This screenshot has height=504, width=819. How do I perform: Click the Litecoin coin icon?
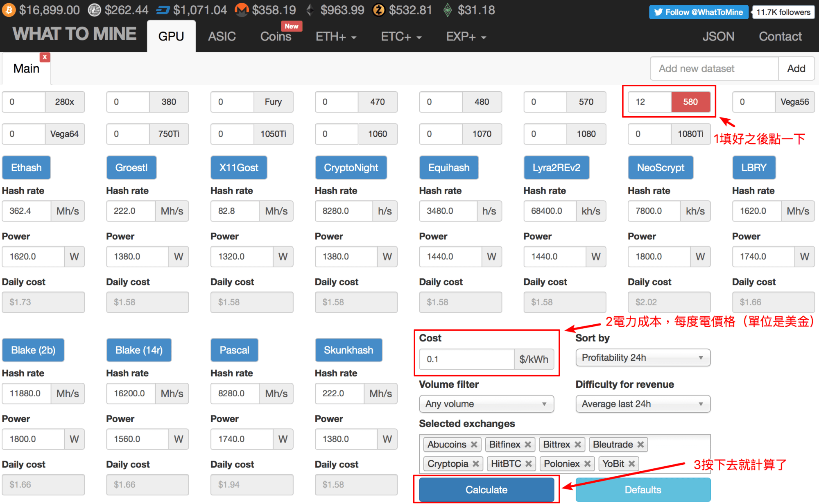(95, 10)
